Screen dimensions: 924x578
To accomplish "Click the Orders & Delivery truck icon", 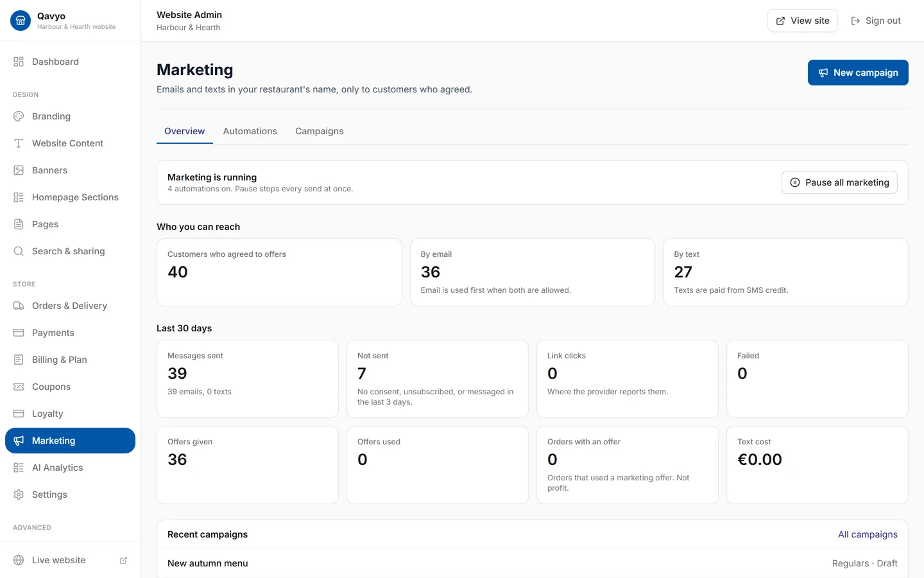I will [19, 306].
